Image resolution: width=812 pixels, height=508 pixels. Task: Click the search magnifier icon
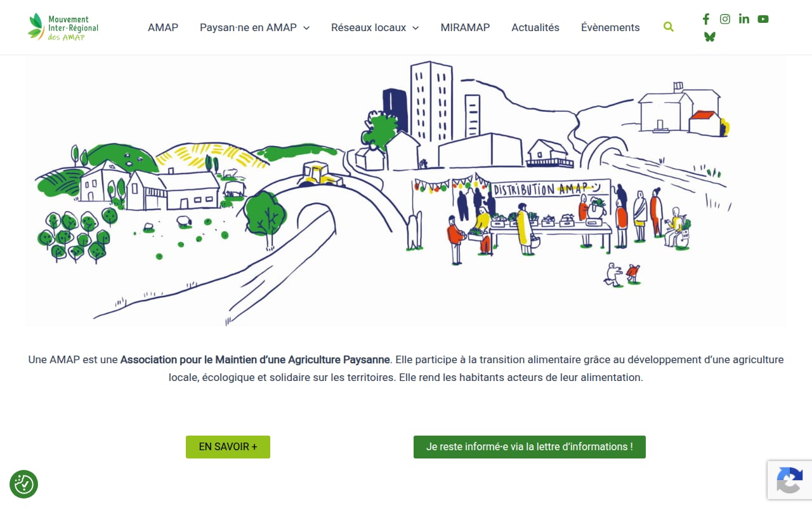[669, 27]
